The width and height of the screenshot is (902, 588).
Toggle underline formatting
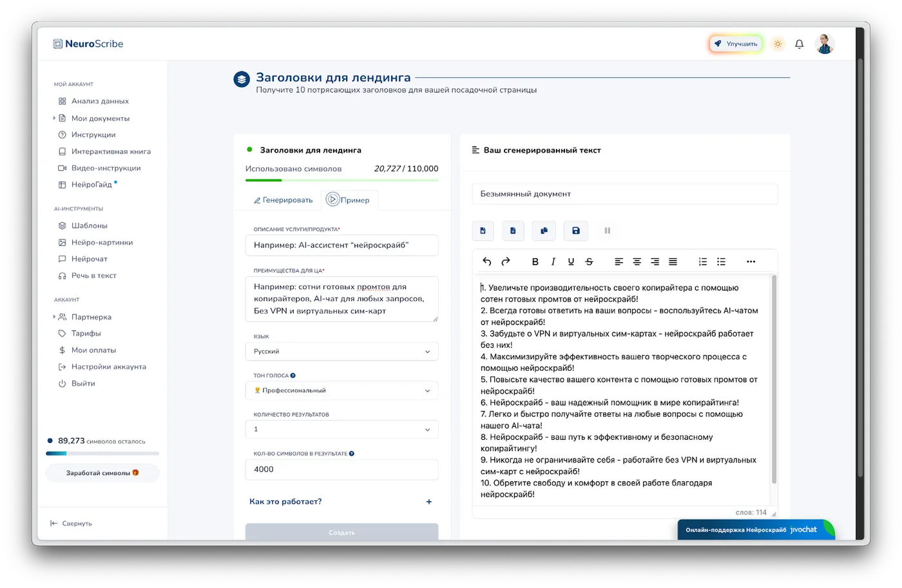click(571, 261)
